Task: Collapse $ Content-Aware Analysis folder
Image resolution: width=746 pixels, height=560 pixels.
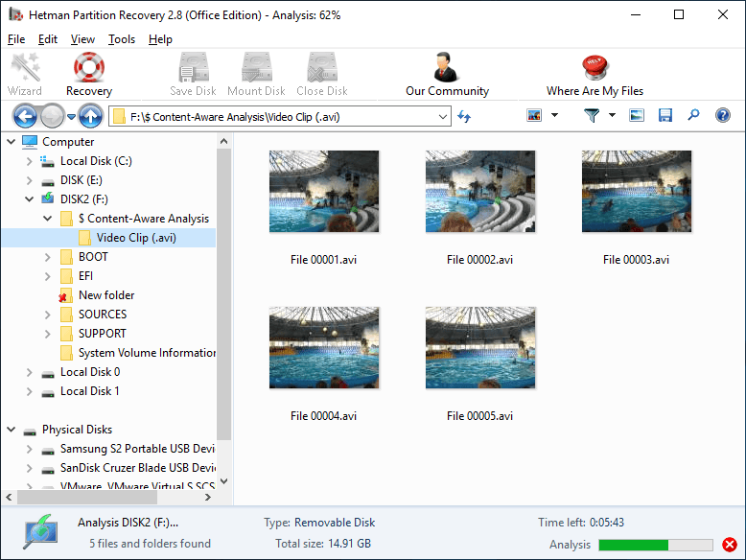Action: [48, 219]
